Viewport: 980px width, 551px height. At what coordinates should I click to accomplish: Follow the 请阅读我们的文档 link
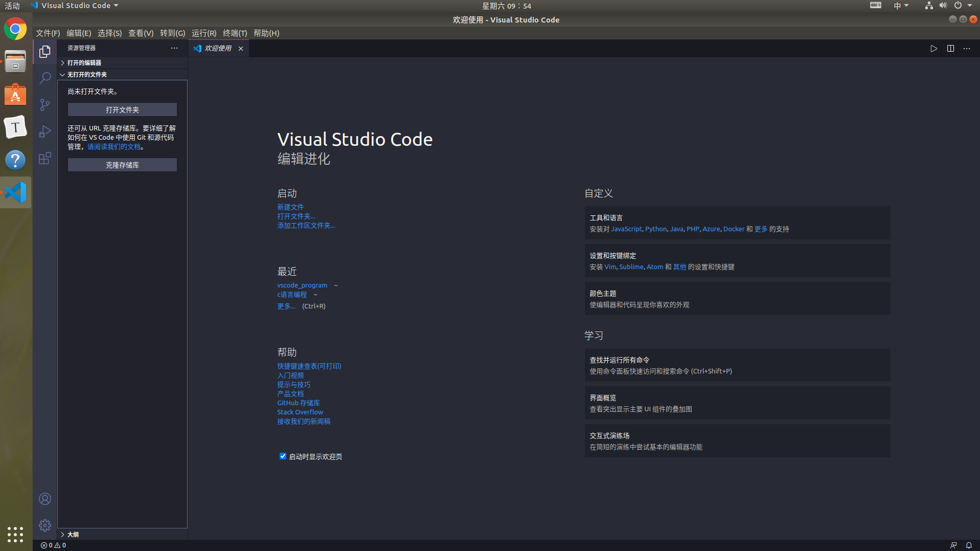coord(114,147)
